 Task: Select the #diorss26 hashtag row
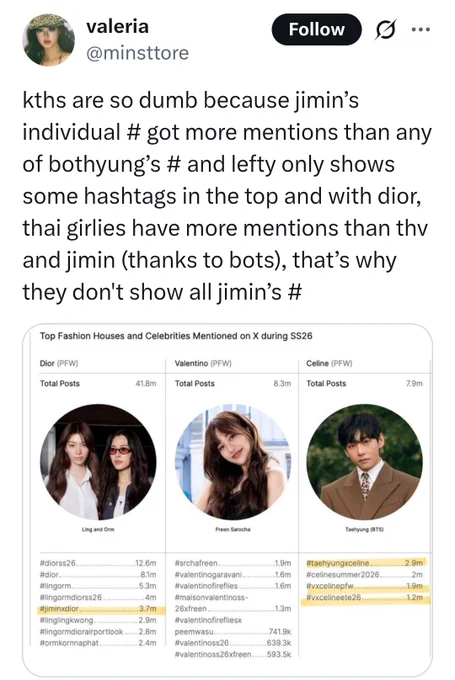(x=98, y=563)
